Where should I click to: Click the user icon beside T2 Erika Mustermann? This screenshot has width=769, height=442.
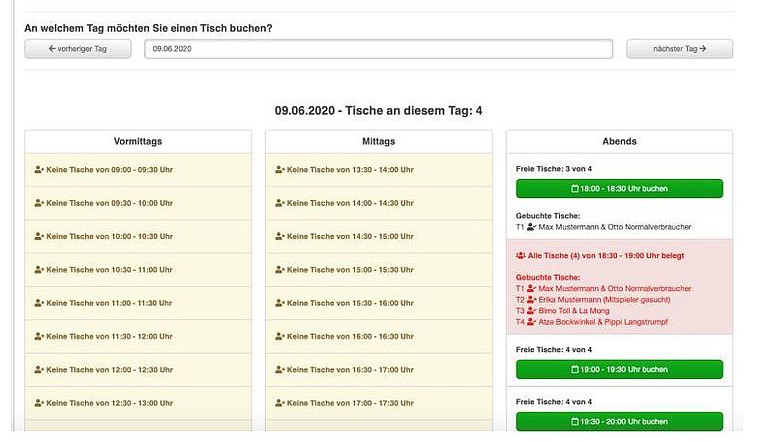[533, 299]
